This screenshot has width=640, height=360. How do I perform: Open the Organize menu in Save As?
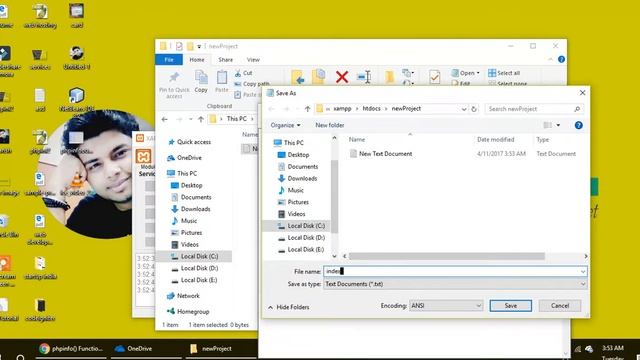tap(285, 125)
